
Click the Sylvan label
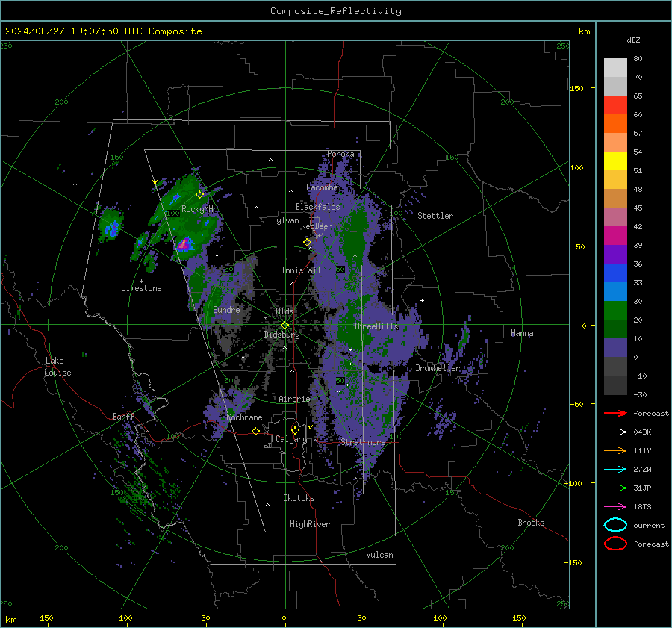click(285, 220)
